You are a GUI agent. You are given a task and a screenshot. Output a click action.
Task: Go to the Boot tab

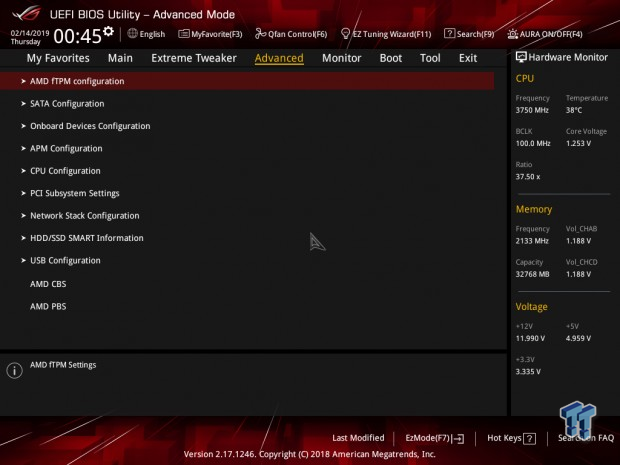tap(391, 58)
